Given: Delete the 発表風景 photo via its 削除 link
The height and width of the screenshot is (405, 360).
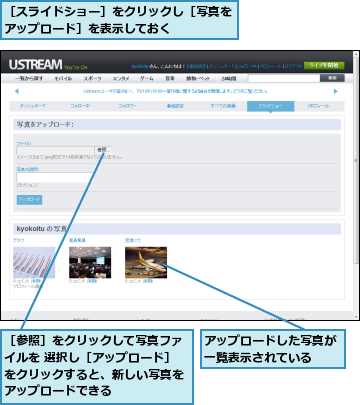Looking at the screenshot, I should 92,281.
